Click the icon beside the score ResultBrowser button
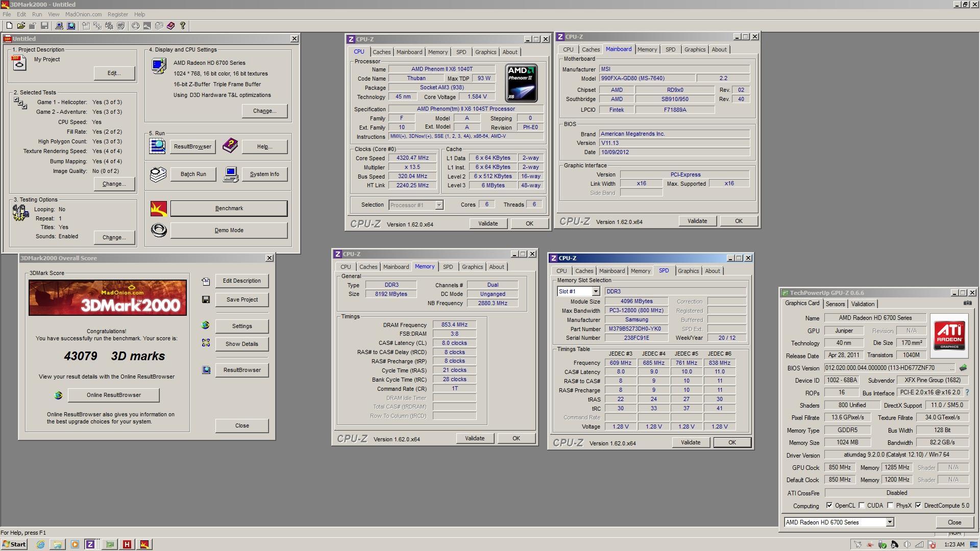This screenshot has height=551, width=980. 206,370
